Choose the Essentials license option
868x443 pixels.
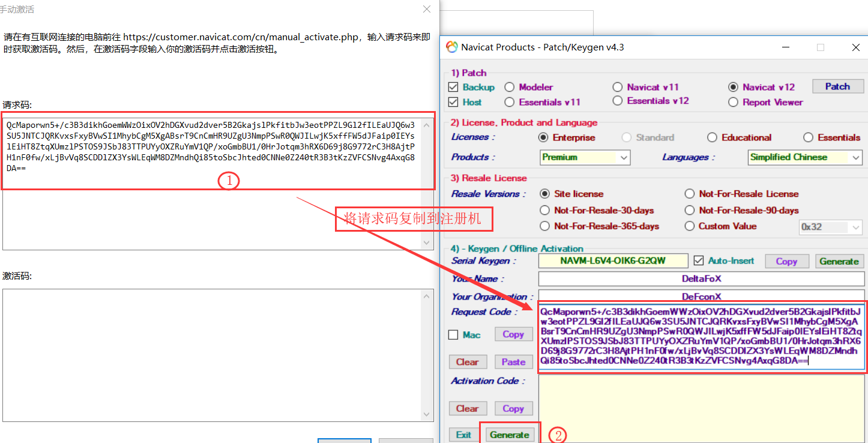[x=808, y=137]
